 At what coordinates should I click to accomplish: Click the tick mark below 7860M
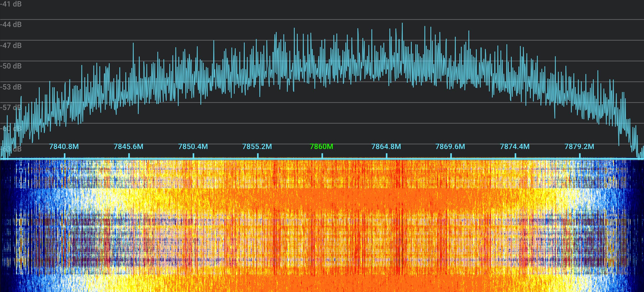coord(322,156)
